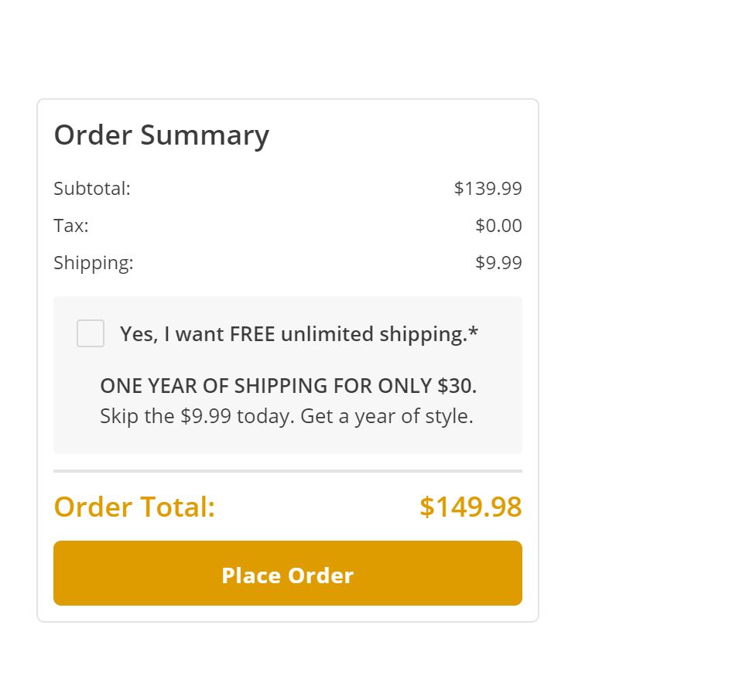Click the asterisk after "unlimited shipping."
This screenshot has width=746, height=700.
pos(474,333)
